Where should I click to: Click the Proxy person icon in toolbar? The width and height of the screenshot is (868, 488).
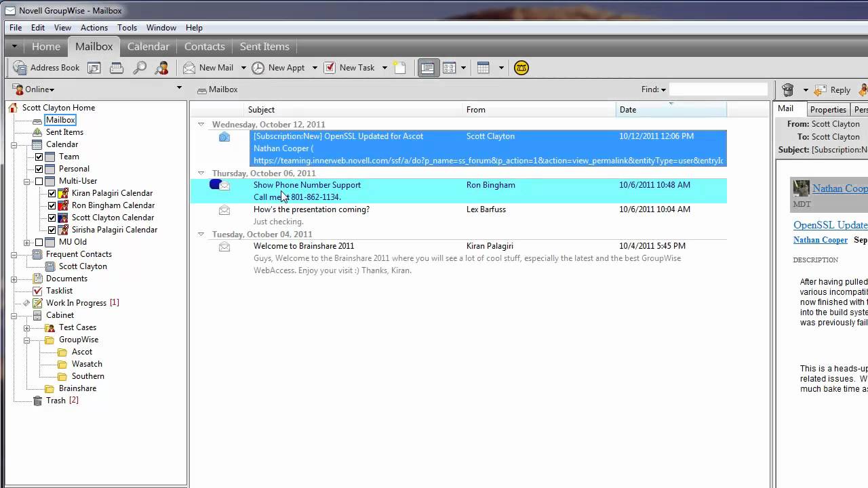161,68
